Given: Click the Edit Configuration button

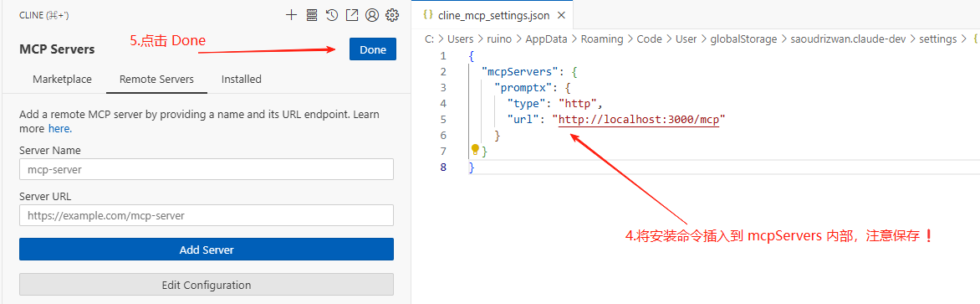Looking at the screenshot, I should (207, 285).
